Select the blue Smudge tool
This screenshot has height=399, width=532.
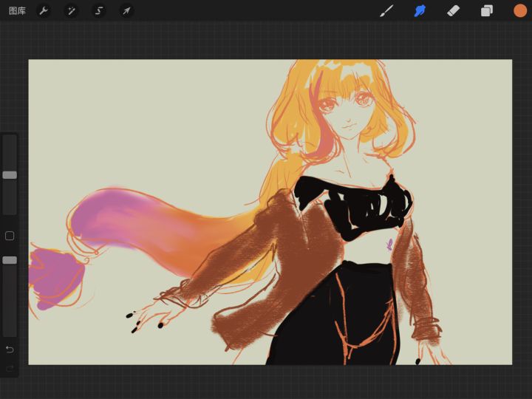pyautogui.click(x=420, y=11)
